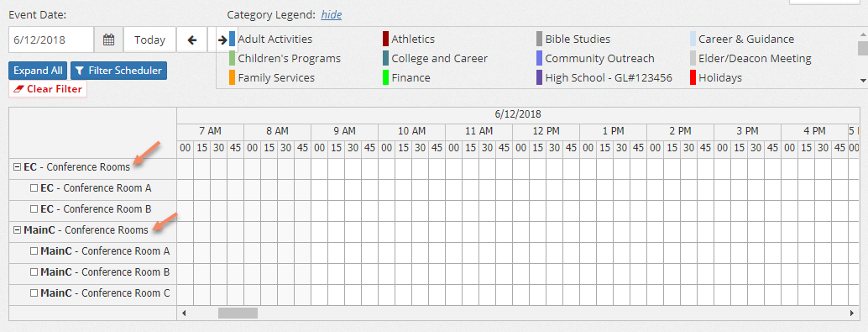Collapse the EC Conference Rooms group
The image size is (868, 332).
(x=17, y=166)
